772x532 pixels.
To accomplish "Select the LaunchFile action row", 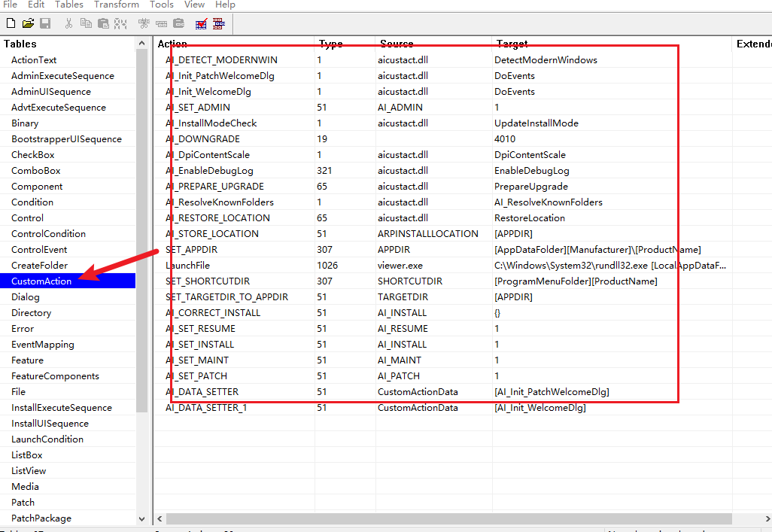I will [187, 266].
